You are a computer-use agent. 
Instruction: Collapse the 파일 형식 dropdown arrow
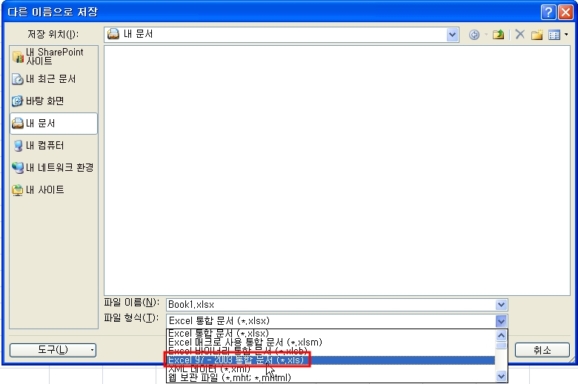tap(501, 321)
